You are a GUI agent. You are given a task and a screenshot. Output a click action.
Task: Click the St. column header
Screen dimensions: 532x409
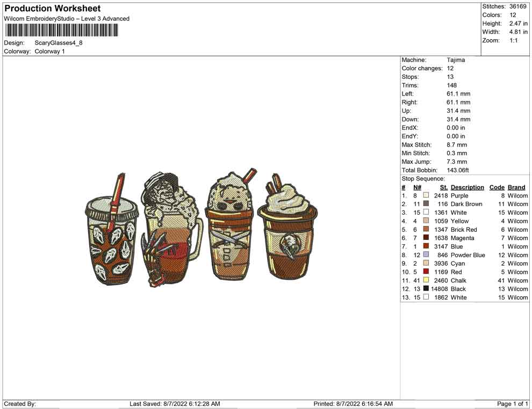(444, 187)
